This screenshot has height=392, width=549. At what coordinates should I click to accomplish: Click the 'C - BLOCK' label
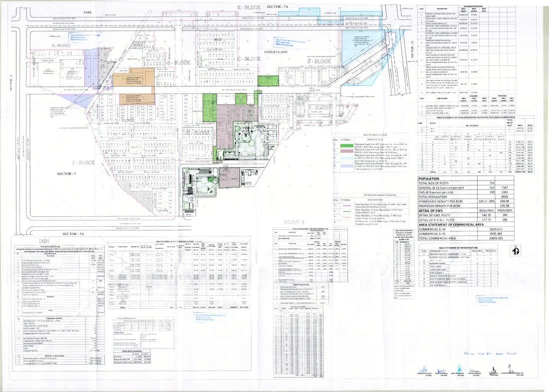(x=249, y=59)
